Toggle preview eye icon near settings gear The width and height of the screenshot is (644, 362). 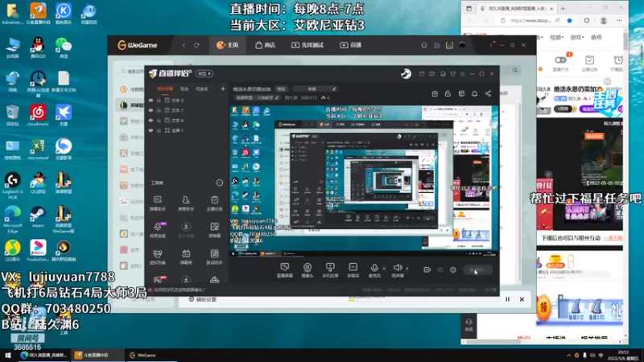[x=440, y=269]
